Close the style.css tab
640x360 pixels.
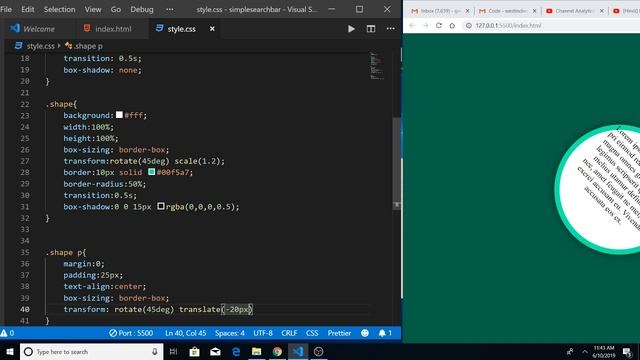coord(212,29)
